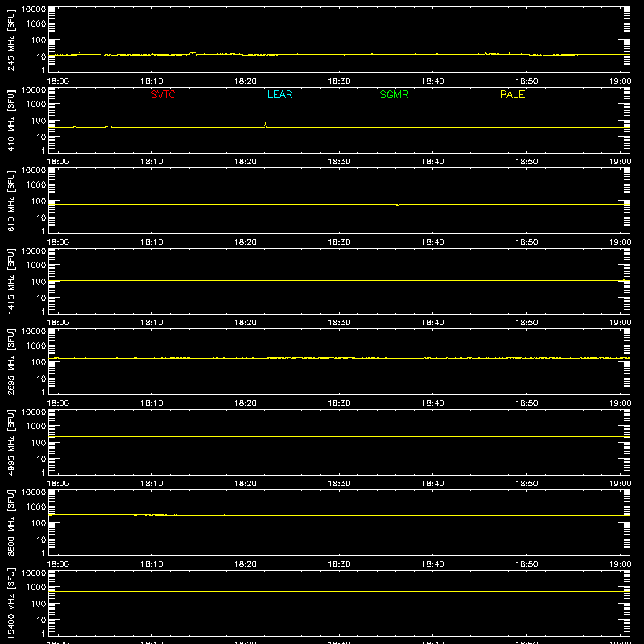Click the 410 MHz burst spike near 18:22
Image resolution: width=644 pixels, height=644 pixels.
pos(266,125)
